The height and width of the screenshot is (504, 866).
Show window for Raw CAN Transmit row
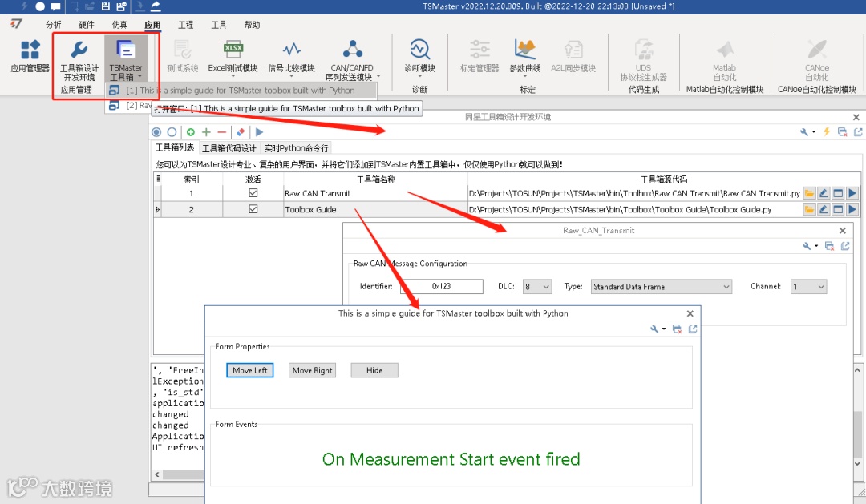coord(838,193)
